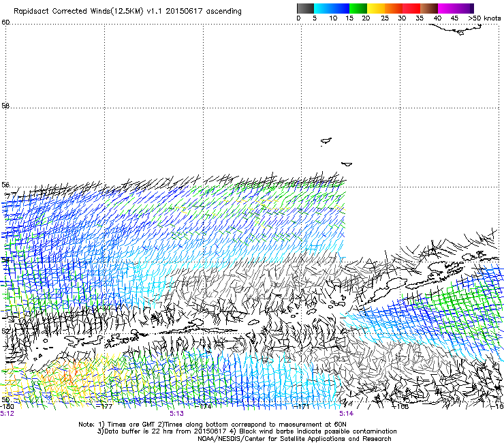Select the '25' legend tick label
This screenshot has height=443, width=504.
click(x=385, y=18)
